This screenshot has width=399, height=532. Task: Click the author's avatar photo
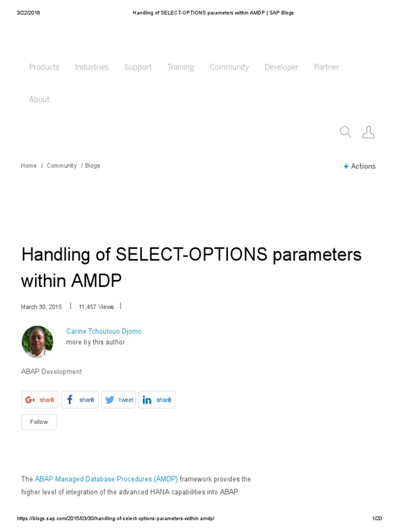pyautogui.click(x=37, y=341)
